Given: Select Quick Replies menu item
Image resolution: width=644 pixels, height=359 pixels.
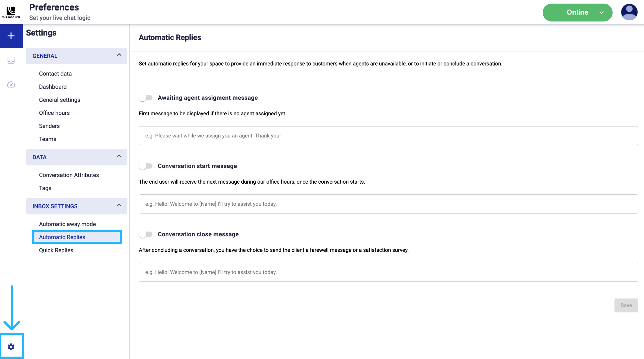Looking at the screenshot, I should [x=56, y=250].
